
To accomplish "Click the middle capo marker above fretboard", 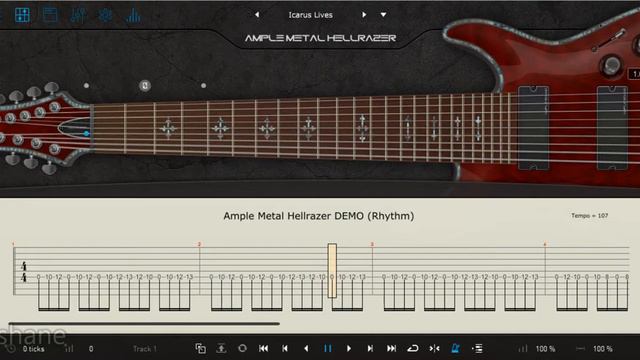I will click(145, 86).
